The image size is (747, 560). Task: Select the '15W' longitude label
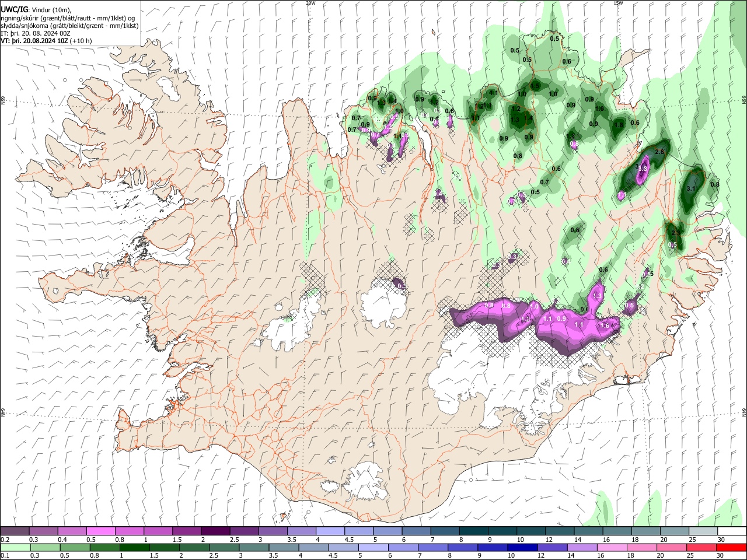click(618, 3)
